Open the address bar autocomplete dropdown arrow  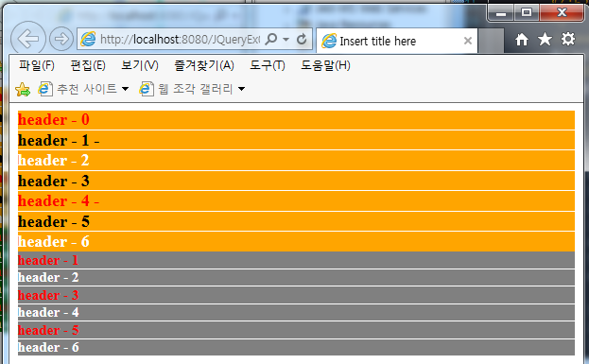[x=286, y=39]
